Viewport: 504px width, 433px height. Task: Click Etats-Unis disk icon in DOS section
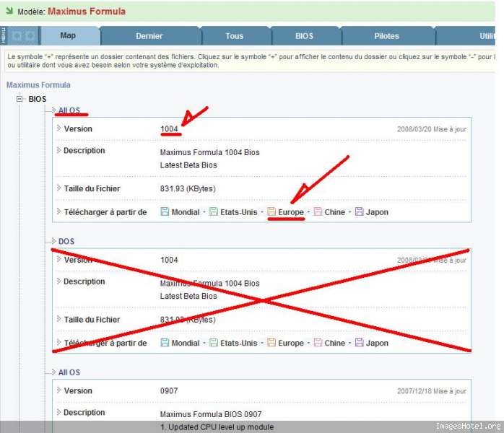tap(214, 342)
